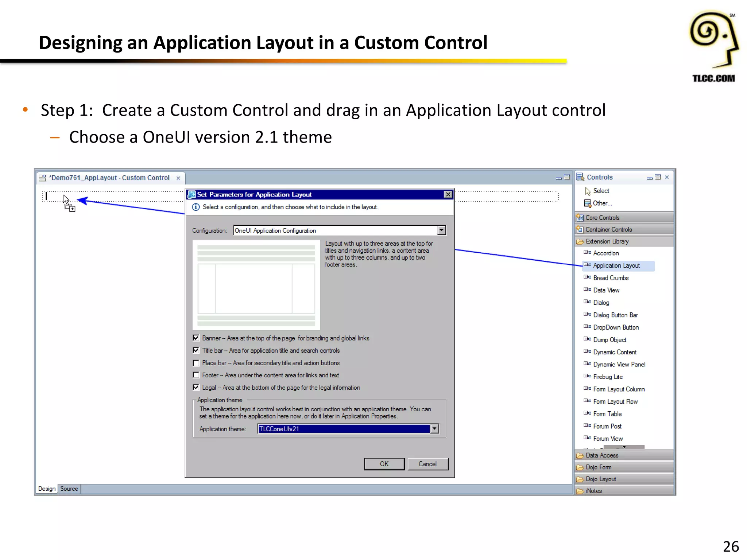Click OK in the dialog
Image resolution: width=747 pixels, height=560 pixels.
tap(384, 464)
